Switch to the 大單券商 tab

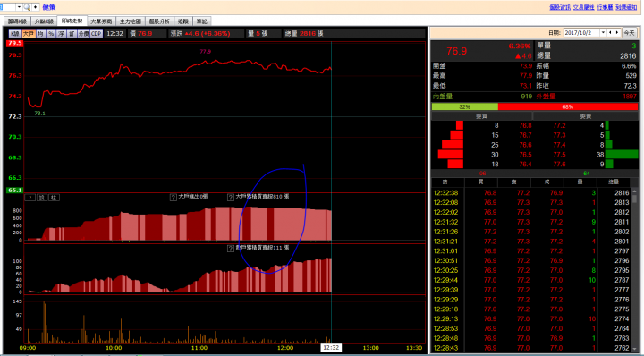[x=101, y=21]
